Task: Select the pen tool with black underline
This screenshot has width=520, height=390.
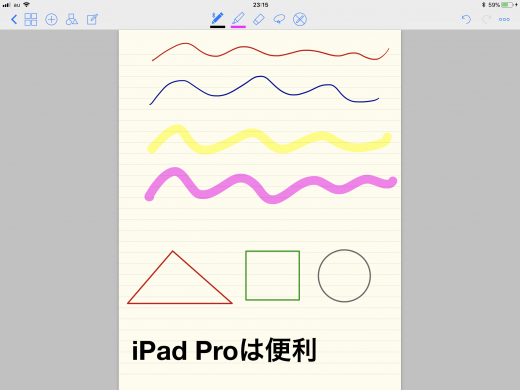Action: tap(217, 19)
